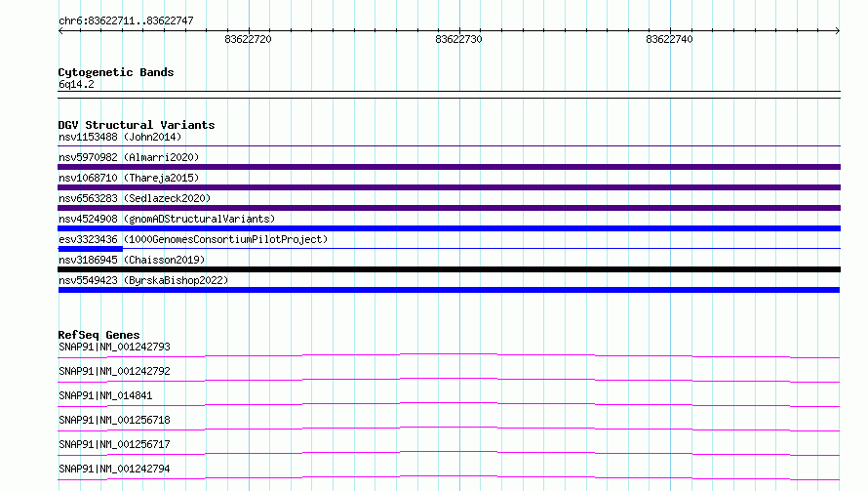Click the 6q14.2 band label

pyautogui.click(x=76, y=84)
